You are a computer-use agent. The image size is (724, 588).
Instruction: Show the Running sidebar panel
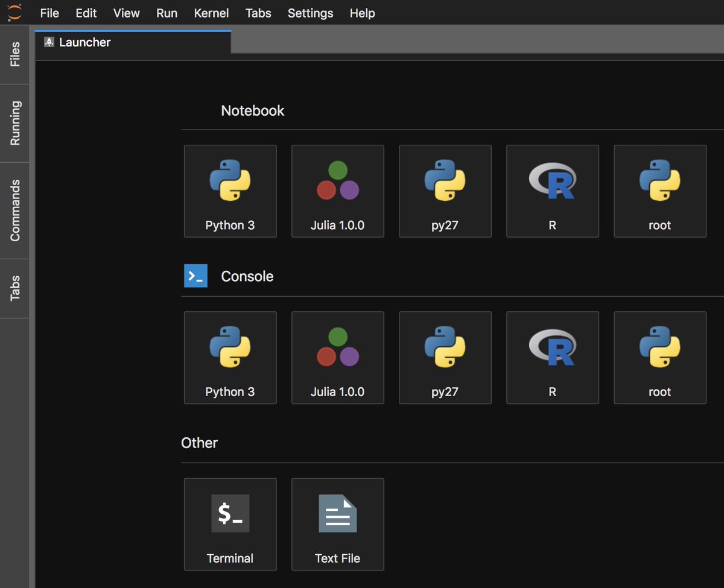(x=14, y=123)
